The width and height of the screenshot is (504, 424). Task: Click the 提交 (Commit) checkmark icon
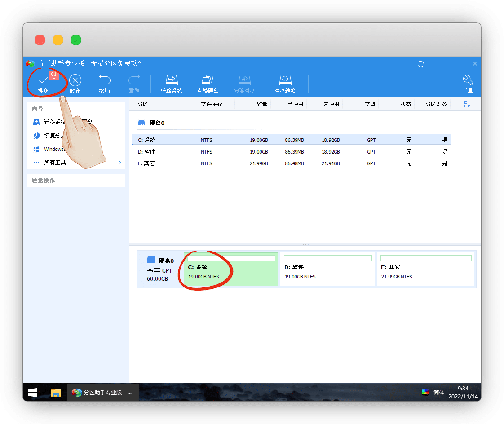43,81
